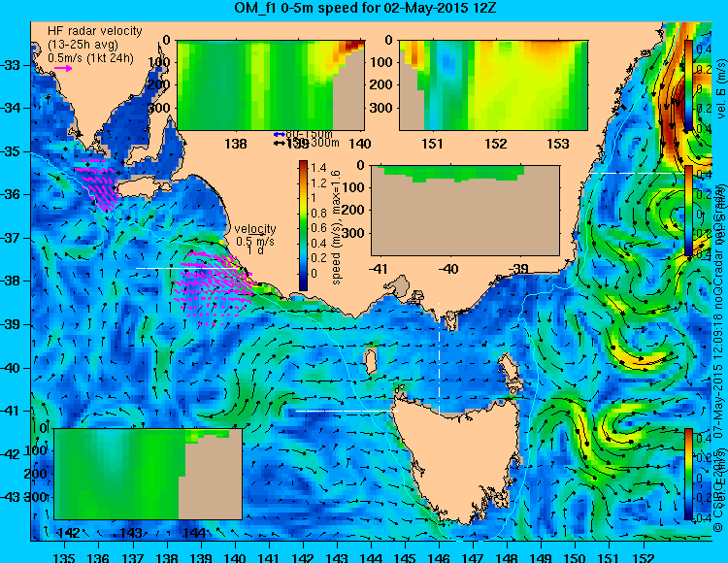Click the latitude label '-42'
Screen dimensions: 728x563
pos(11,454)
